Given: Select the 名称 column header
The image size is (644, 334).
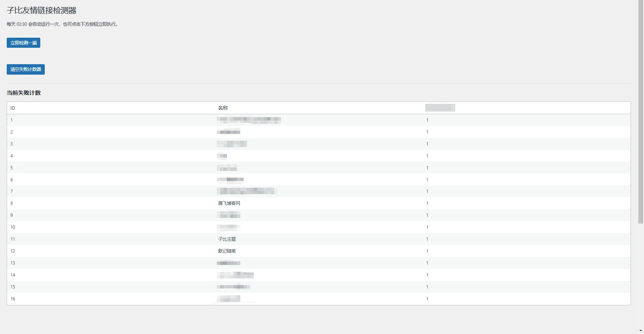Looking at the screenshot, I should coord(223,108).
